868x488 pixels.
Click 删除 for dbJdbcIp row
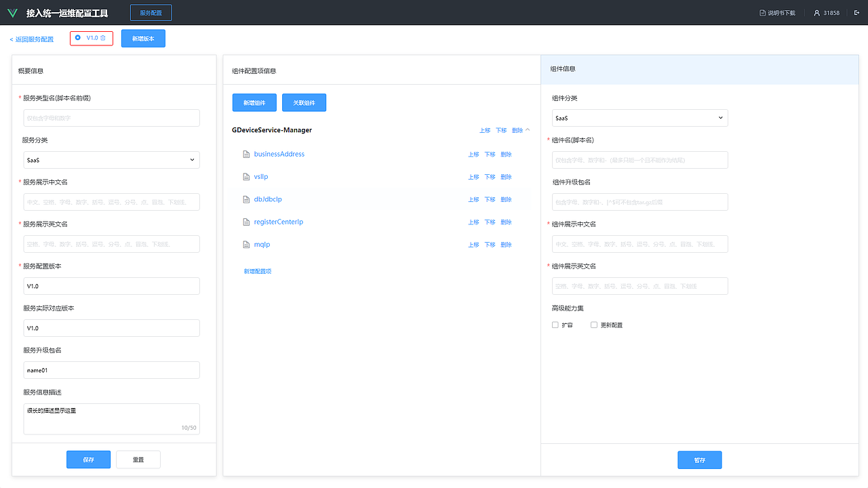(x=506, y=199)
